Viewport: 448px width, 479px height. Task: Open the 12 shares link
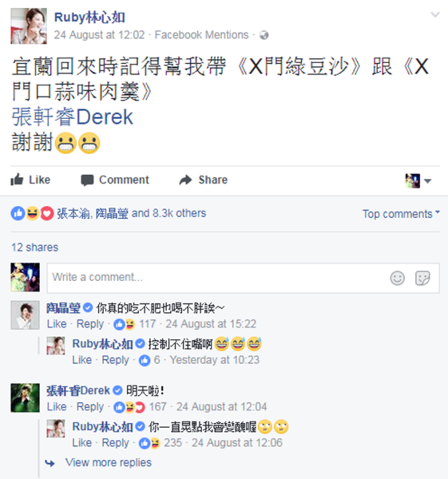point(34,247)
